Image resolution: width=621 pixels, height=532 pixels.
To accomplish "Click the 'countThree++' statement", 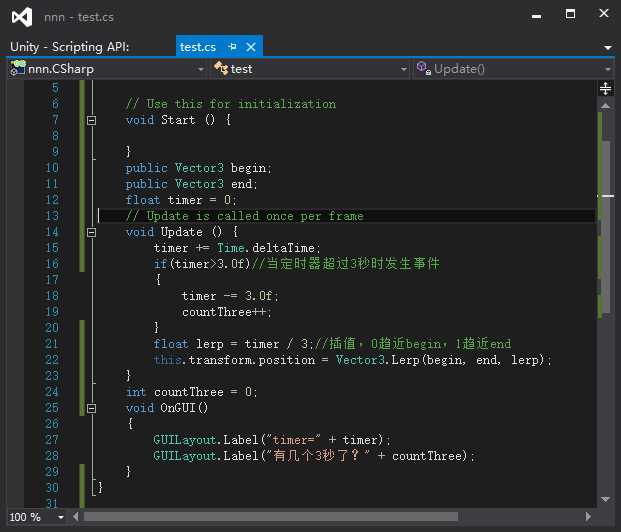I will [227, 312].
